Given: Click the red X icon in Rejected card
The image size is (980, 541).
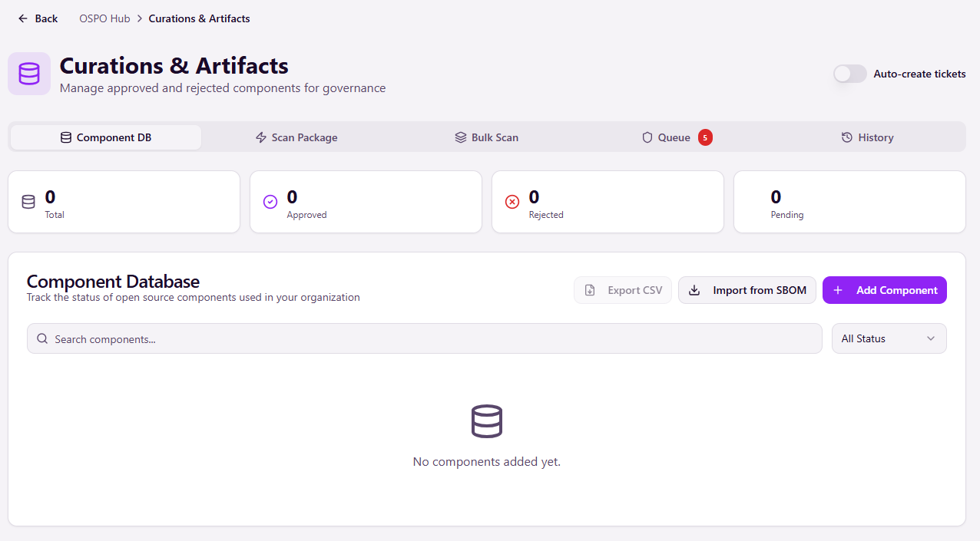Looking at the screenshot, I should click(512, 202).
